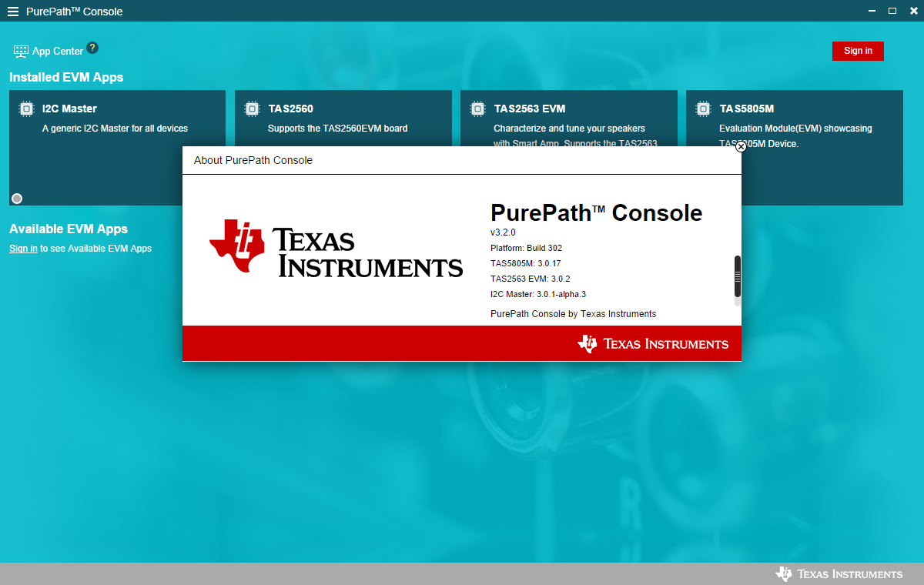The width and height of the screenshot is (924, 585).
Task: Click the Available EVM Apps heading
Action: pos(69,229)
